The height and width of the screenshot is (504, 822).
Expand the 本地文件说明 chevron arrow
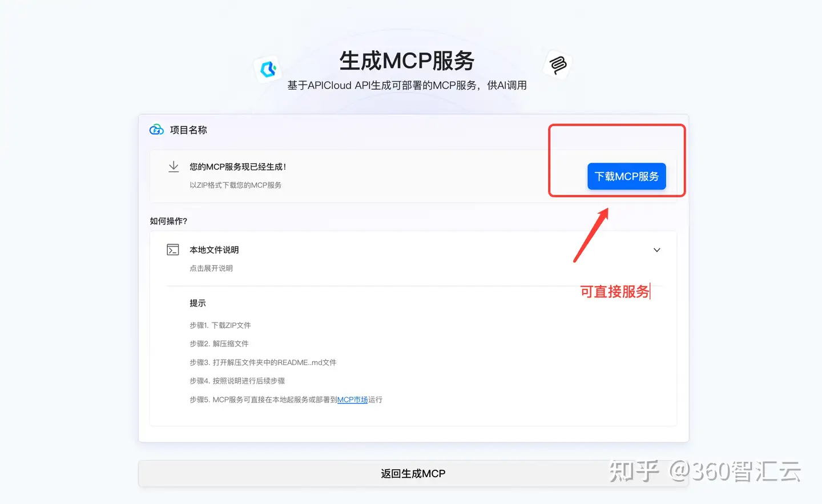(656, 250)
